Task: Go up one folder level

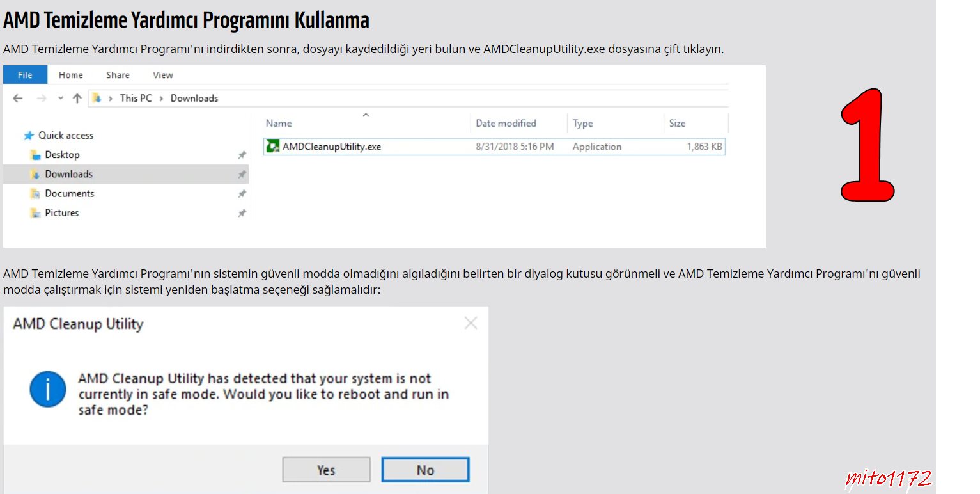Action: click(x=77, y=99)
